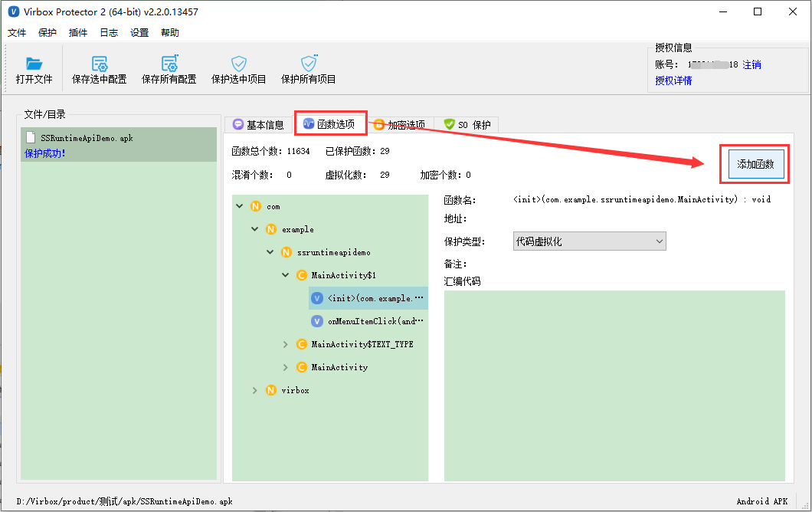Click the <init> function V icon
Image resolution: width=812 pixels, height=512 pixels.
(317, 298)
